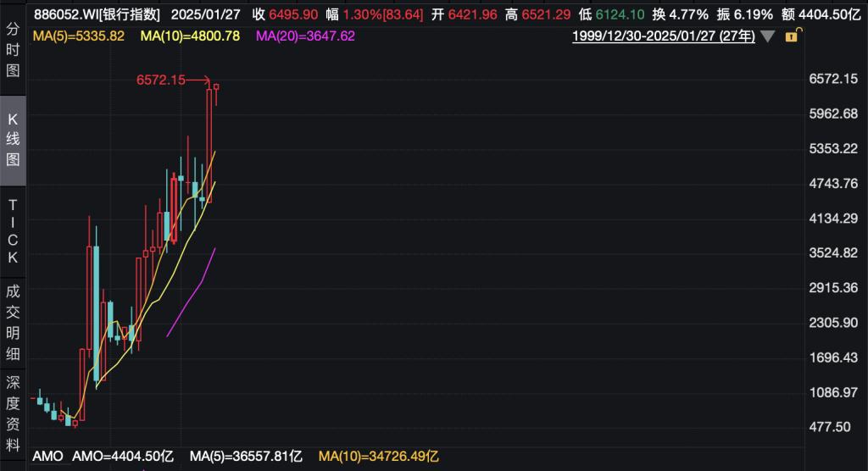Click the AMO=4404.50亿 volume value
This screenshot has height=471, width=868.
click(123, 457)
